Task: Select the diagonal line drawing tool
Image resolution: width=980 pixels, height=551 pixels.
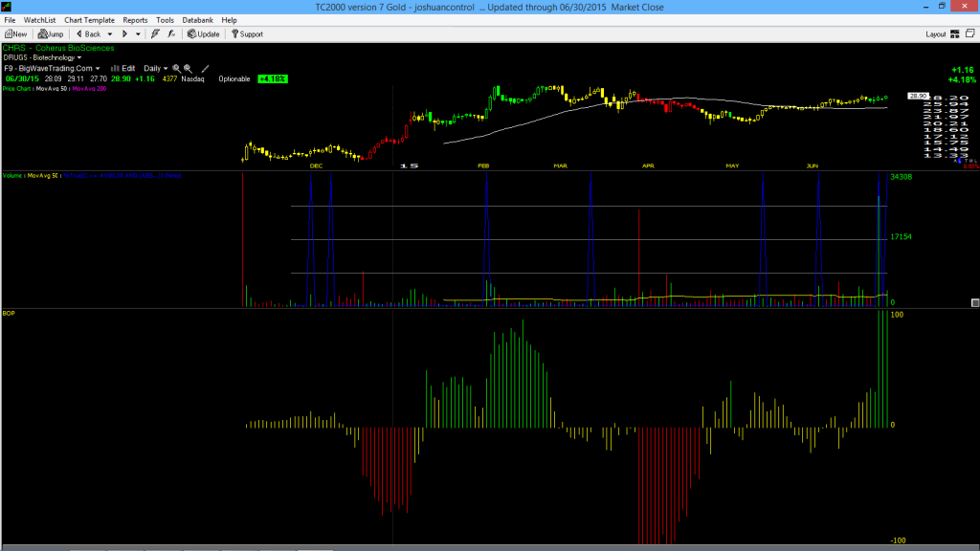Action: (205, 69)
